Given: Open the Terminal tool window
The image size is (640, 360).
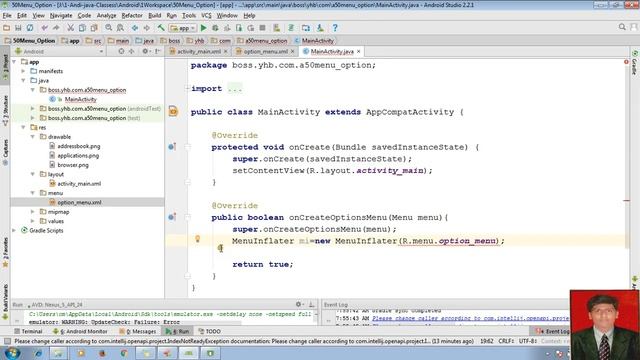Looking at the screenshot, I should pyautogui.click(x=28, y=331).
